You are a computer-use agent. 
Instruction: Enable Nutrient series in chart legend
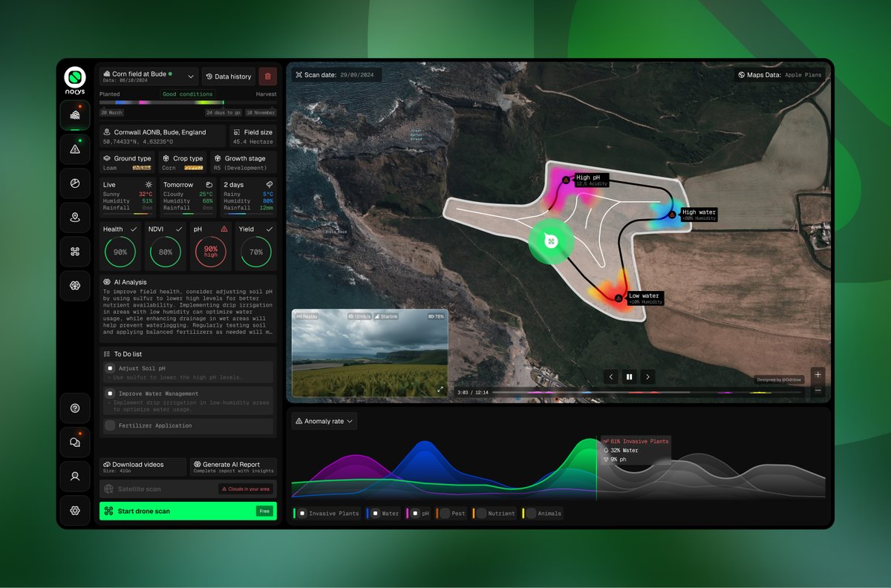point(482,513)
